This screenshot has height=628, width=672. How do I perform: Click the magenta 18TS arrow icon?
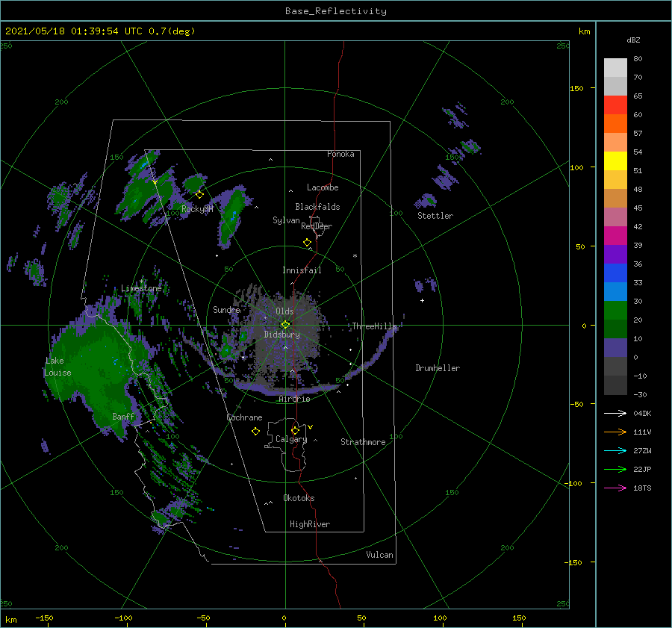(x=615, y=488)
